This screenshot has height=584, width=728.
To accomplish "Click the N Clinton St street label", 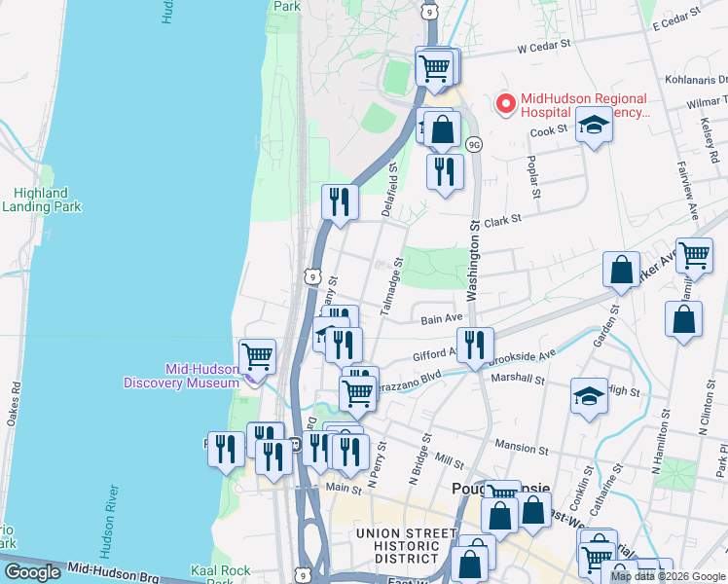I will coord(708,407).
